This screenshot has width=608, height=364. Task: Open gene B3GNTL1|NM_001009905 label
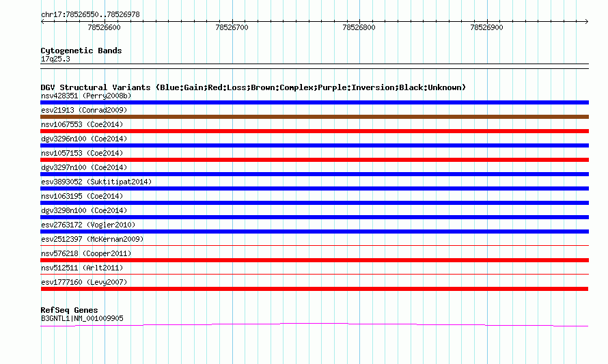[x=82, y=318]
